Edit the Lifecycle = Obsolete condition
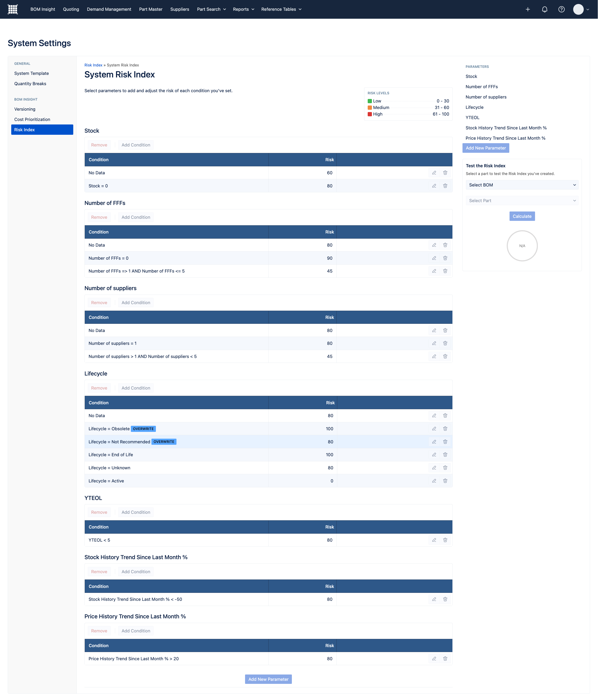The height and width of the screenshot is (700, 598). [434, 429]
